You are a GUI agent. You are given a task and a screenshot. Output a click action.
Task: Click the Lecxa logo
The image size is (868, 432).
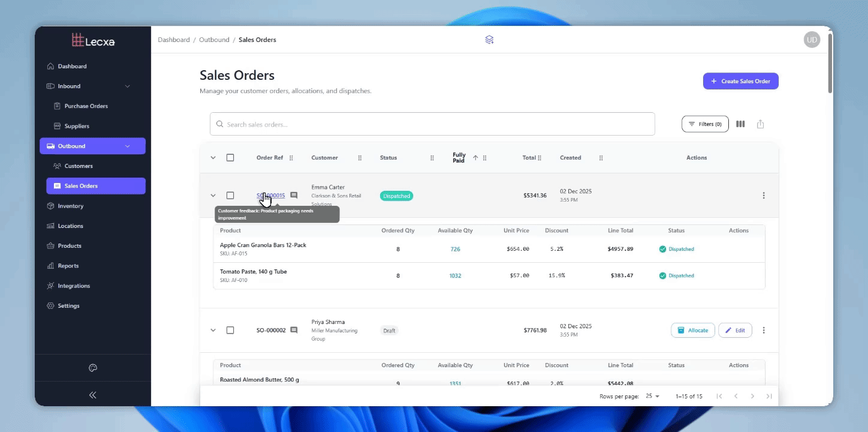pyautogui.click(x=93, y=41)
